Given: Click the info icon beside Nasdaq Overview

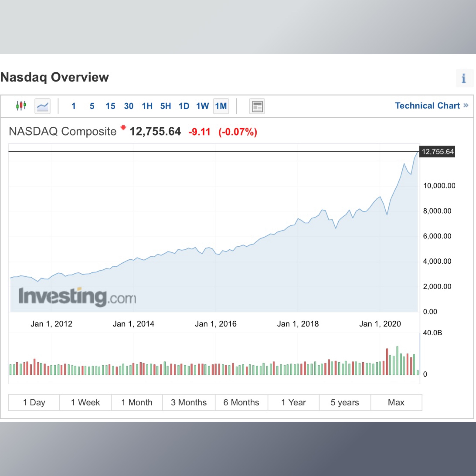Looking at the screenshot, I should pyautogui.click(x=464, y=78).
